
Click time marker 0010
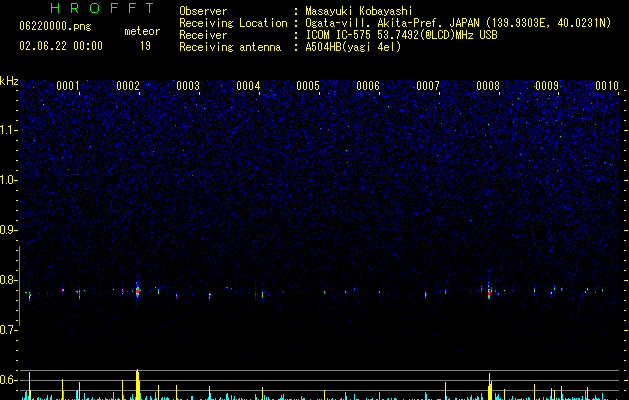pyautogui.click(x=607, y=86)
